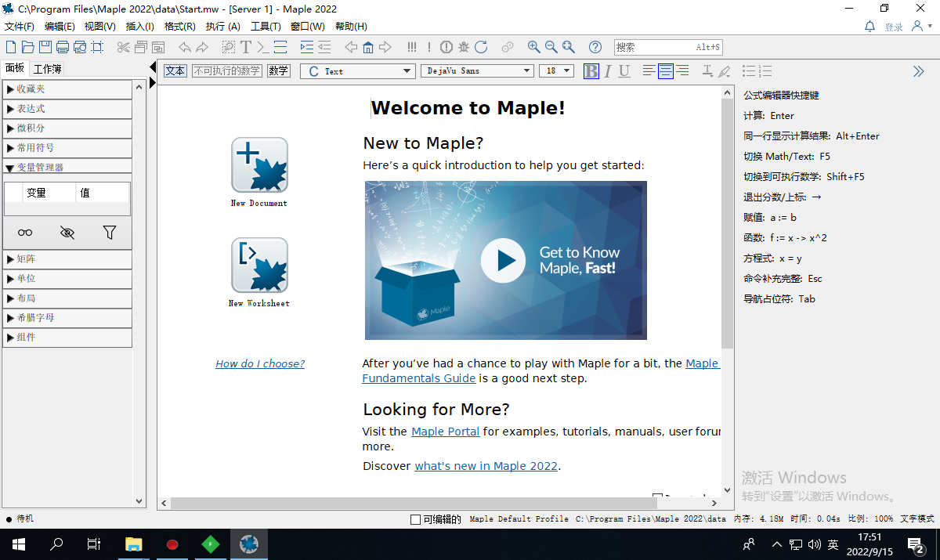This screenshot has width=940, height=560.
Task: Expand the 微积分 palette
Action: [x=67, y=128]
